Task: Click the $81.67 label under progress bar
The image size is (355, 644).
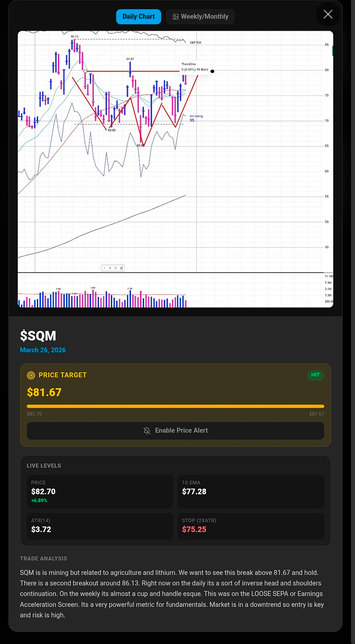Action: 317,414
